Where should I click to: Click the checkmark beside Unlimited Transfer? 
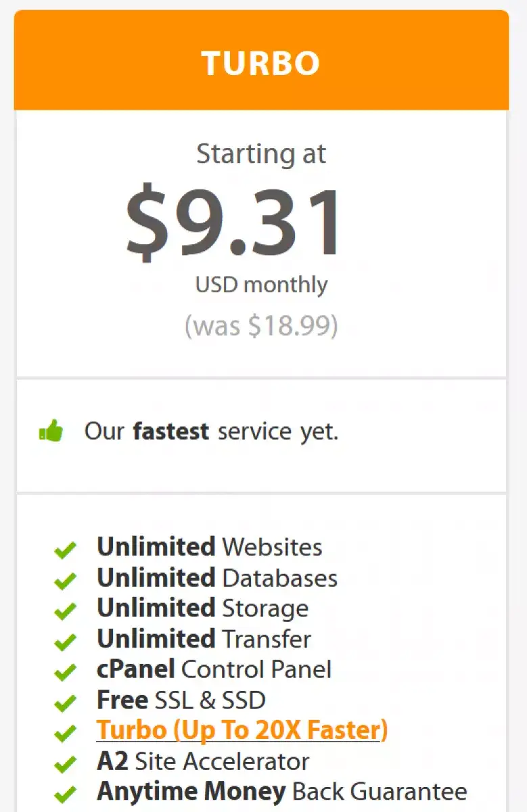click(65, 641)
